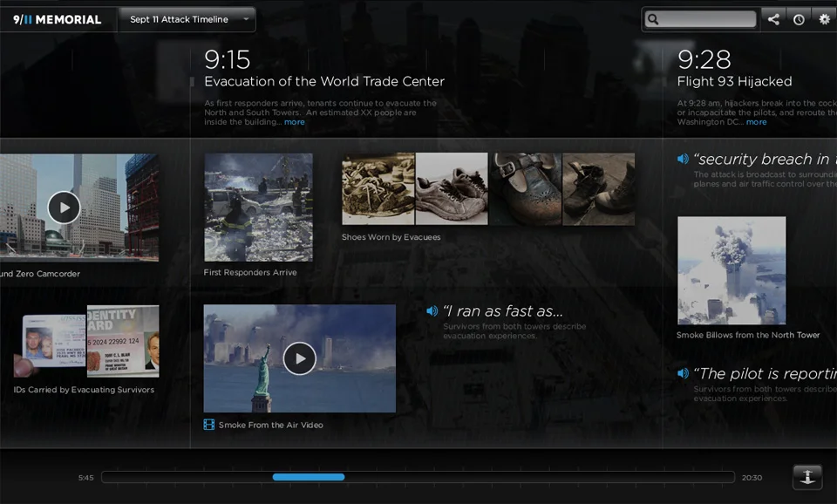Click the 9/11 Memorial logo
This screenshot has height=504, width=837.
(x=58, y=20)
